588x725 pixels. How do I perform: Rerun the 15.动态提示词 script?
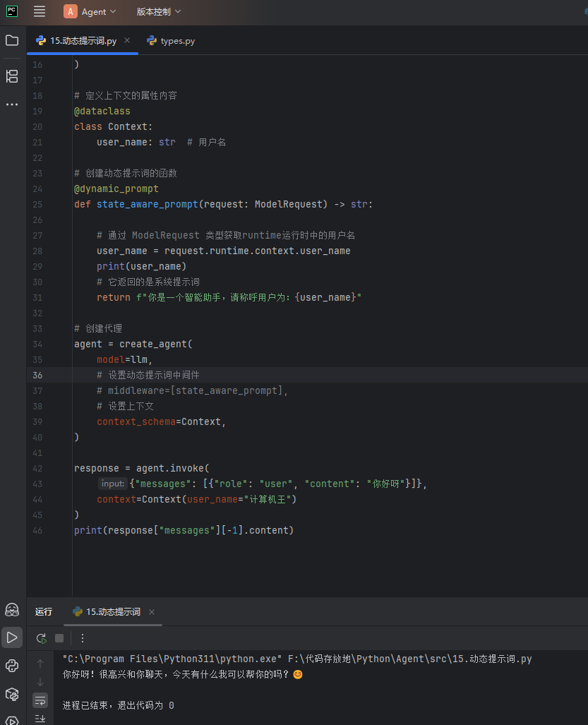(x=41, y=638)
